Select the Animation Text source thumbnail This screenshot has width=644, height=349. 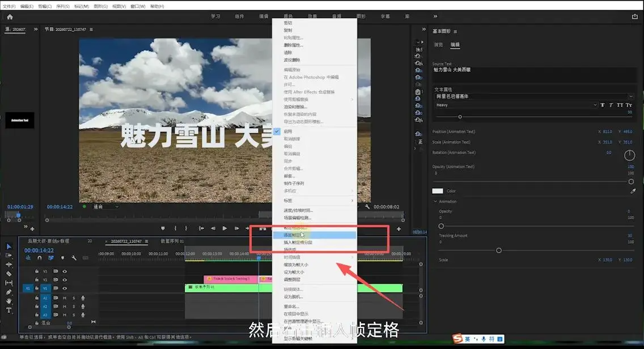click(20, 120)
